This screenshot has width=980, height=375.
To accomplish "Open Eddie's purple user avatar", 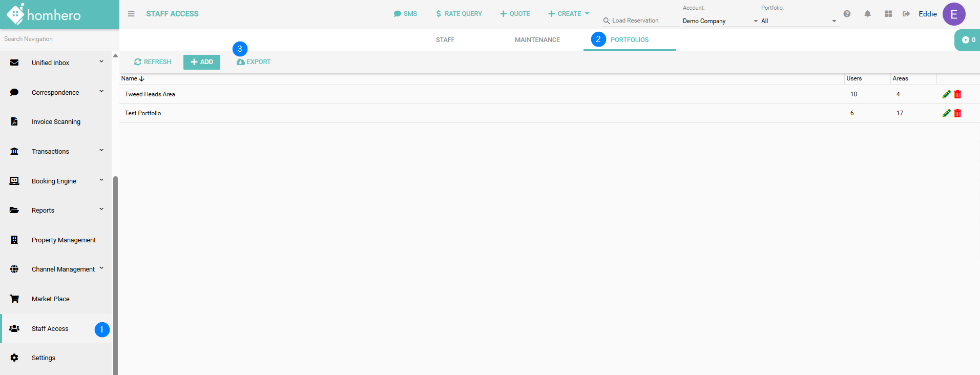I will coord(953,14).
